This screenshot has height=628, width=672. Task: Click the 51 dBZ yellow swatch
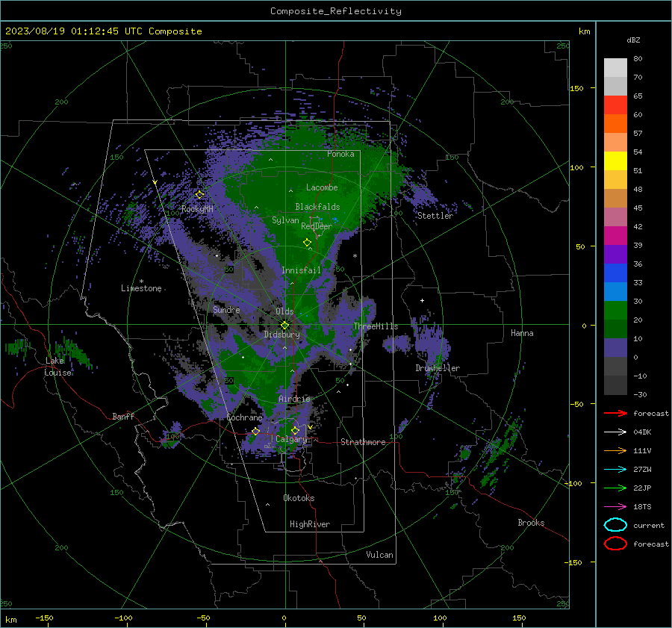tap(615, 161)
